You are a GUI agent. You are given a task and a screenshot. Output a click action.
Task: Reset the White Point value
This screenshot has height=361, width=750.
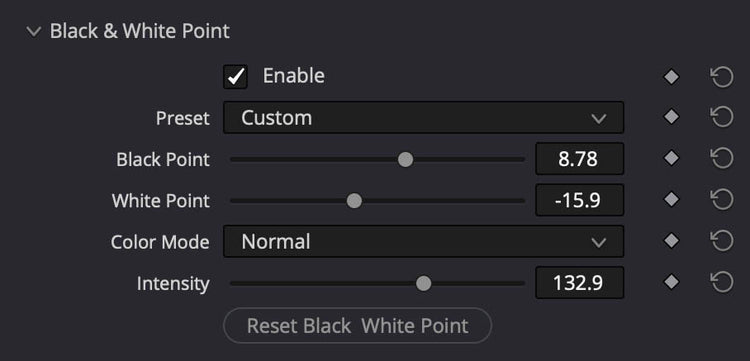(x=722, y=200)
